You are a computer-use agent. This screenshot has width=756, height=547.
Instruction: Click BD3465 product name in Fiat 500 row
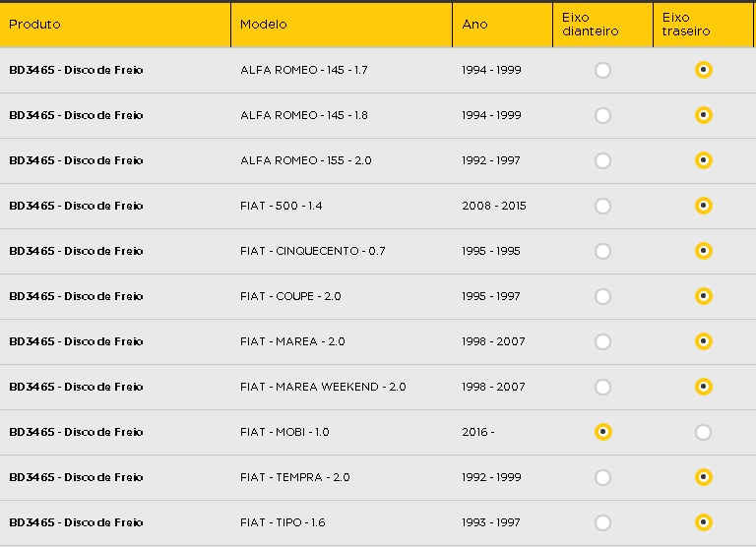[x=76, y=207]
